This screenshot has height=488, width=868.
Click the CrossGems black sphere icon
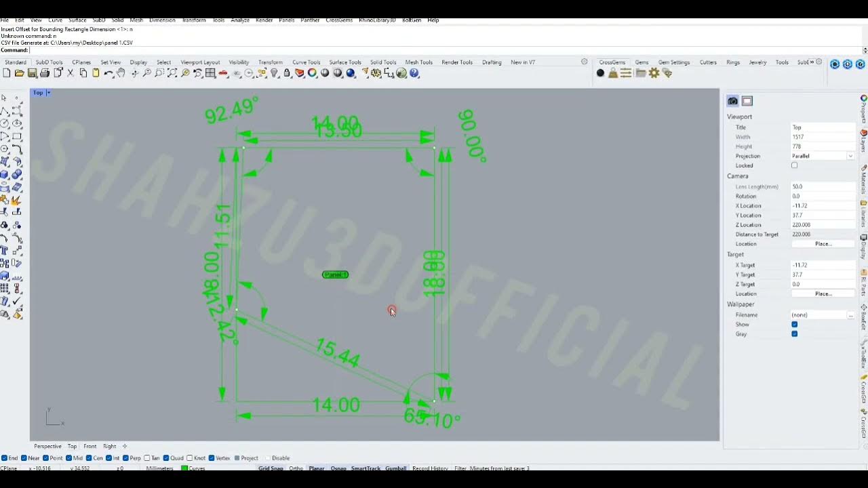pyautogui.click(x=600, y=73)
